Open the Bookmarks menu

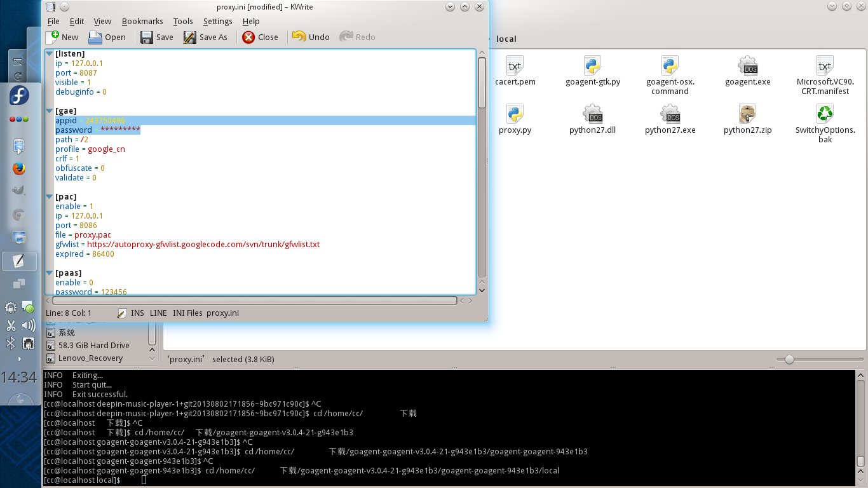click(142, 21)
